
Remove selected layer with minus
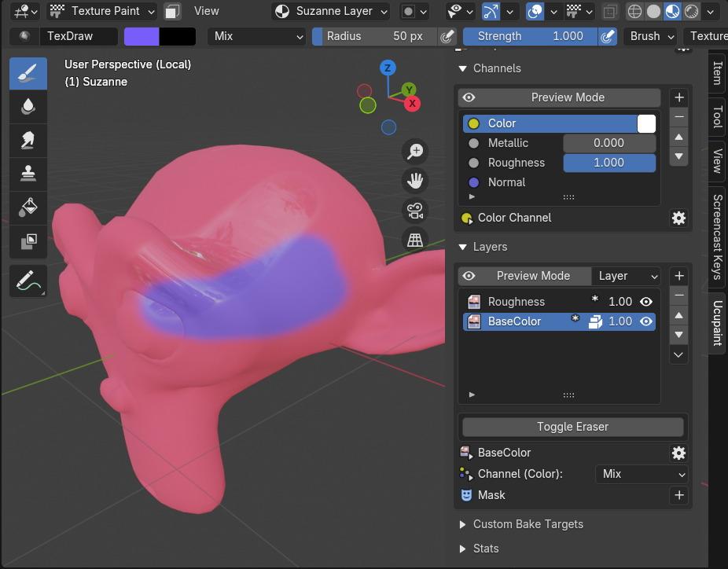678,296
